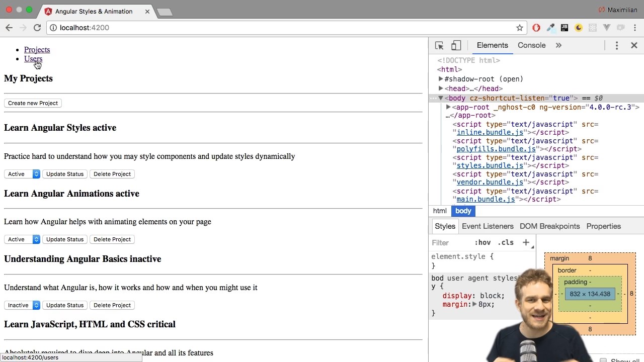Select the Styles tab
The image size is (644, 362).
point(445,226)
